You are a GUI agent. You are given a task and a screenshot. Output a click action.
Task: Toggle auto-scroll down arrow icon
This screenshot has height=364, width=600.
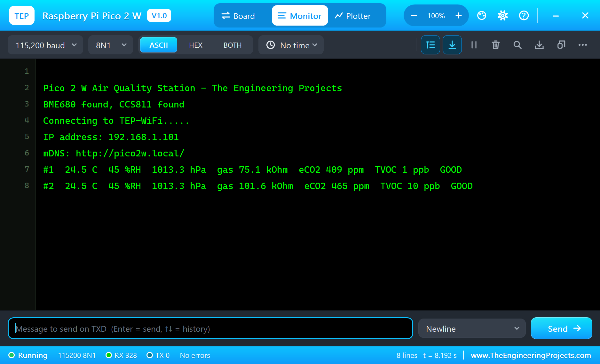point(452,45)
